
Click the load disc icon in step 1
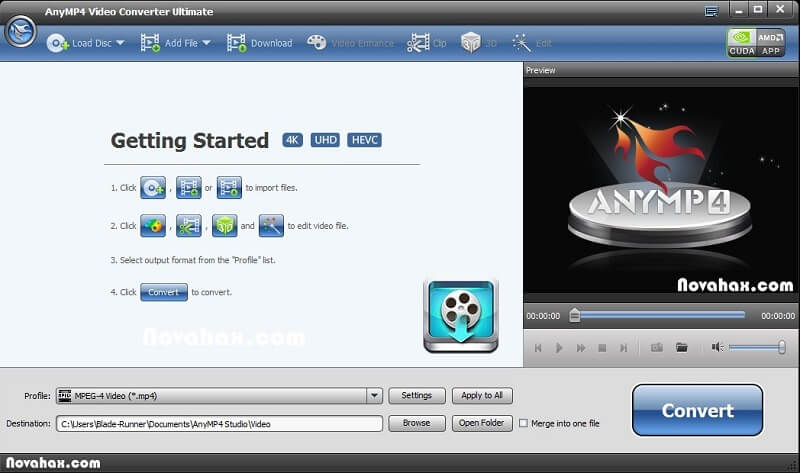[x=153, y=188]
